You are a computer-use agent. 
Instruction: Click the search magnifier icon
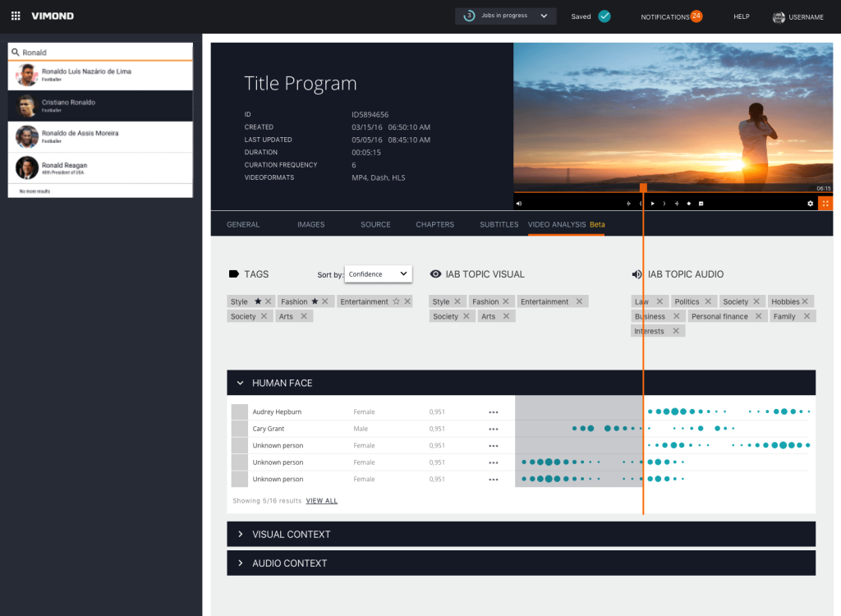pyautogui.click(x=16, y=52)
